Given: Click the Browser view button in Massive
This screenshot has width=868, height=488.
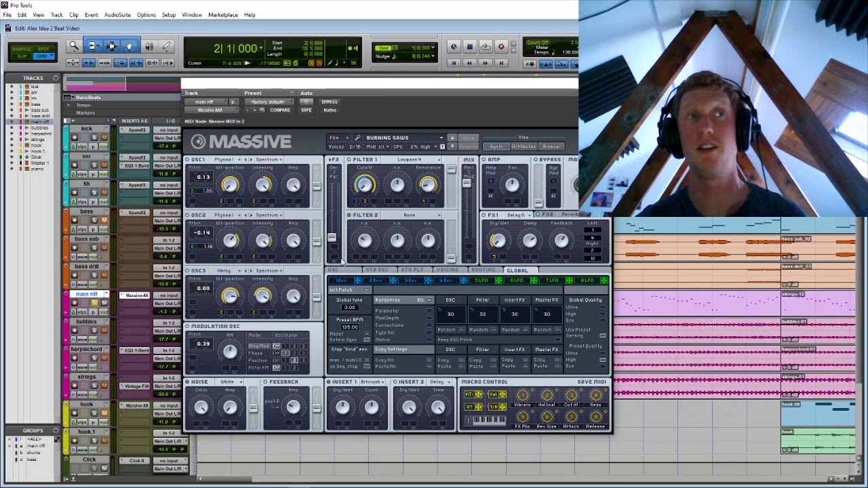Looking at the screenshot, I should [551, 146].
